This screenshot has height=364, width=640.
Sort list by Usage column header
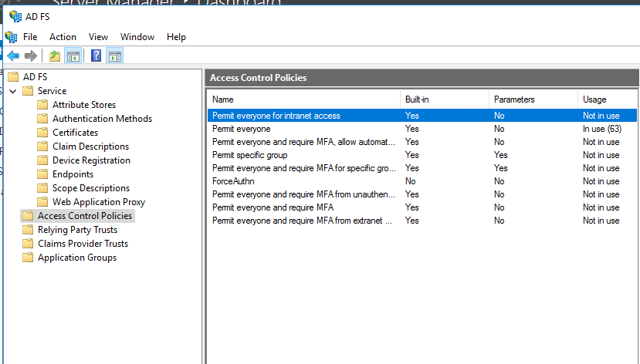pos(607,99)
